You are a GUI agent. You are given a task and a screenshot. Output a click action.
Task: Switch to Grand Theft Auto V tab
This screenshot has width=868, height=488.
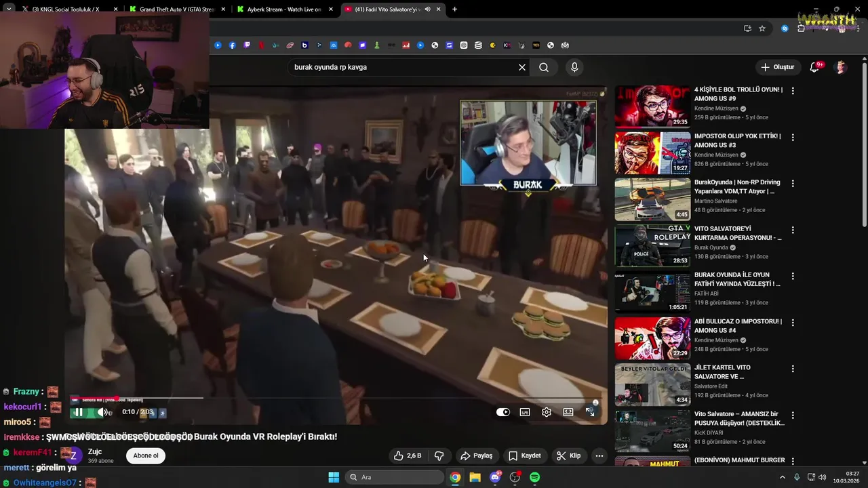tap(176, 9)
